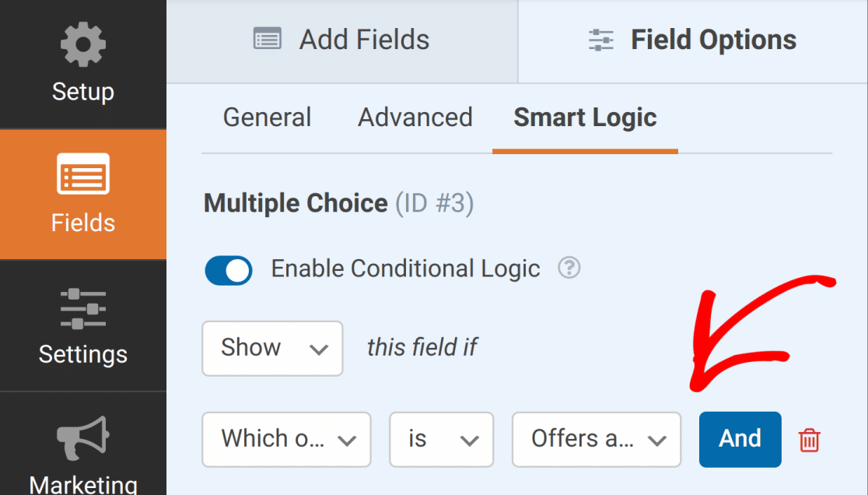Click the blue And button
This screenshot has width=868, height=495.
tap(740, 439)
